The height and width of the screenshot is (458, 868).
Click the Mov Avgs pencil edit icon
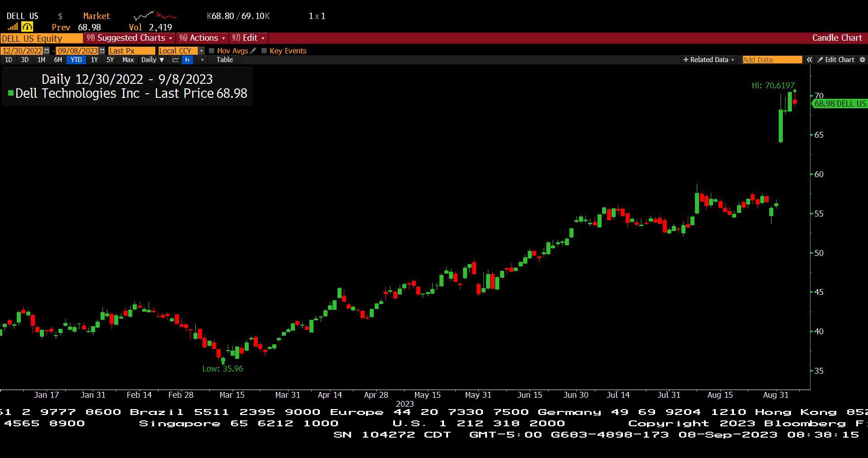click(x=253, y=51)
